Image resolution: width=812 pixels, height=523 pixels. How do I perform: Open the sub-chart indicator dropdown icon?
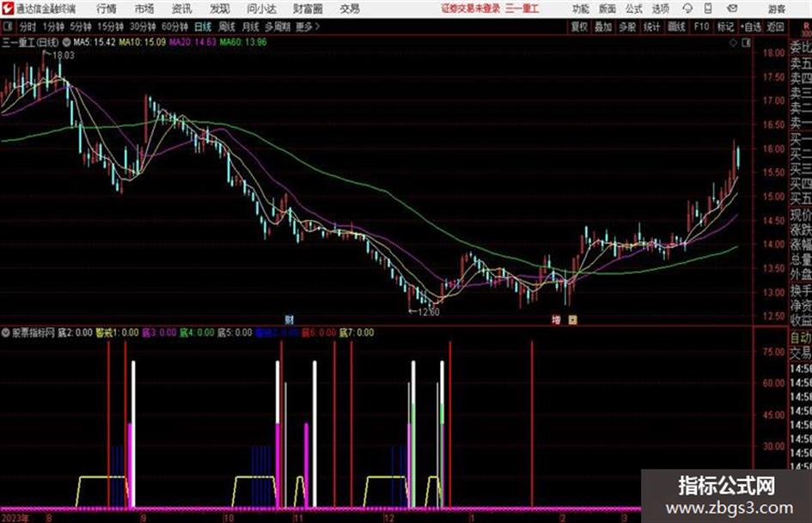(5, 333)
